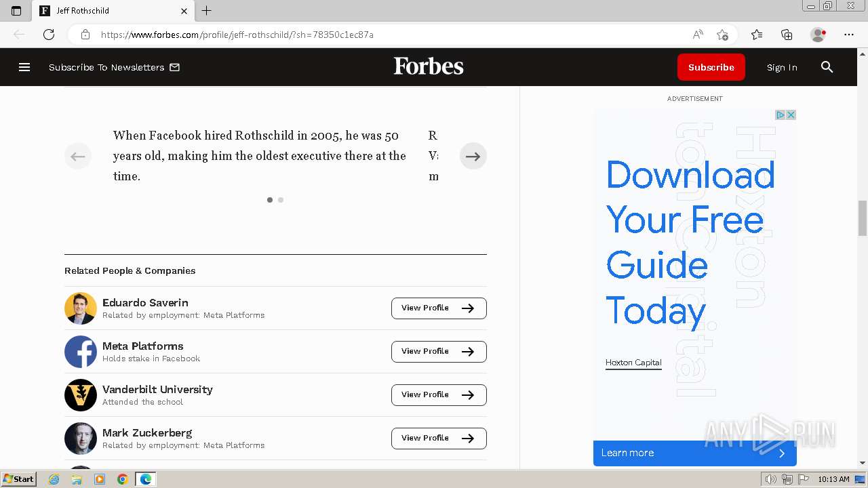868x488 pixels.
Task: Click the browser back arrow
Action: 19,35
